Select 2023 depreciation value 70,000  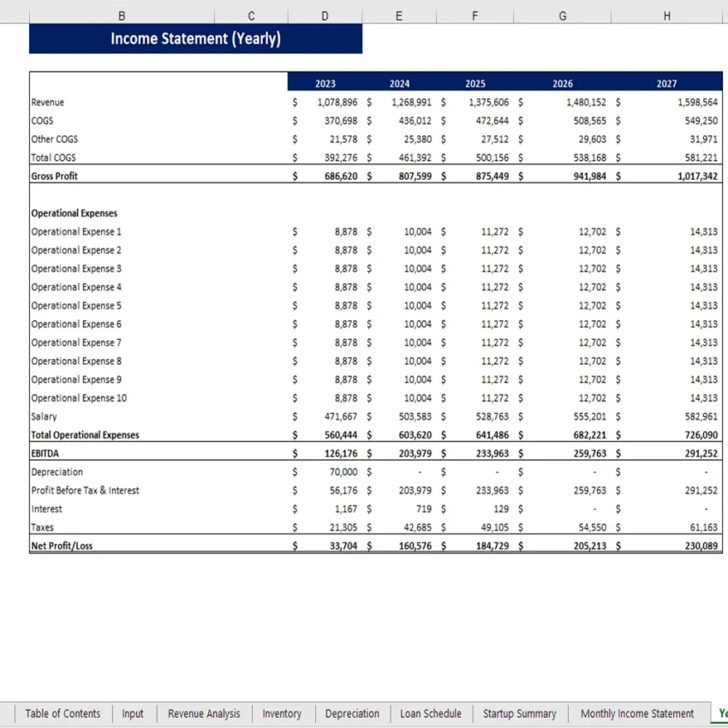pos(343,472)
